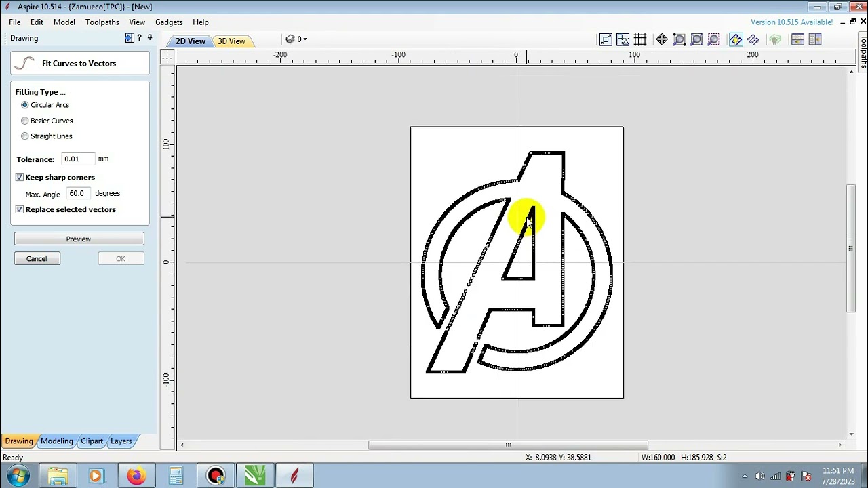Switch to the 3D View tab

click(x=231, y=41)
